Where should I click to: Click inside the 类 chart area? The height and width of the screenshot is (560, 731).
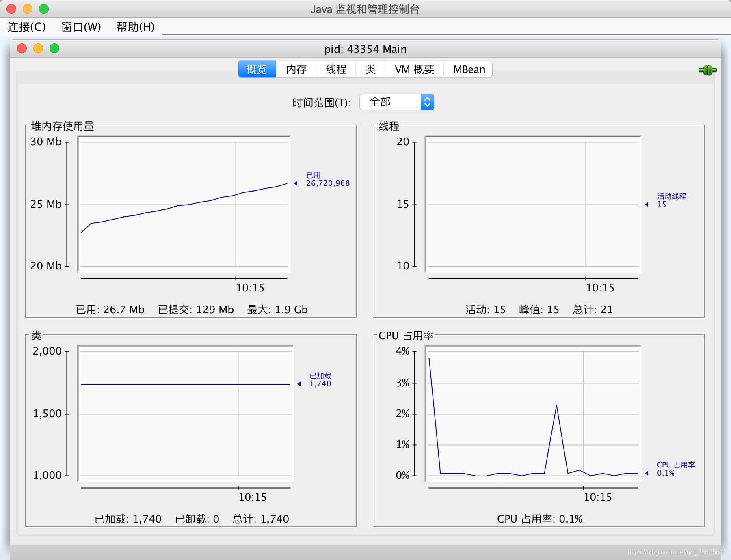185,413
